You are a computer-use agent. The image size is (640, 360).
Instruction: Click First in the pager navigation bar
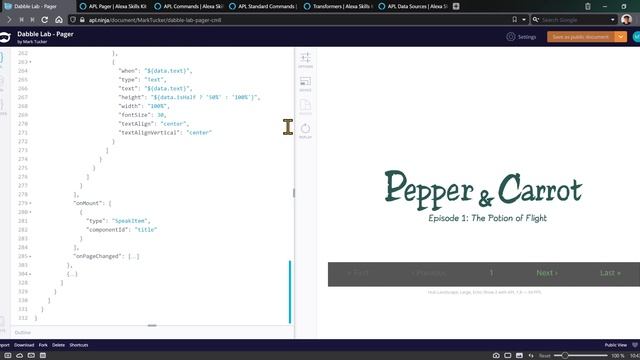pyautogui.click(x=358, y=273)
